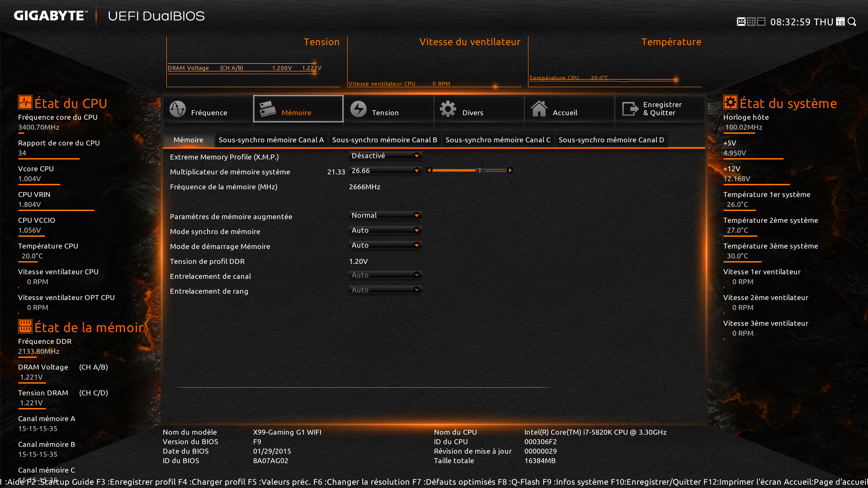The width and height of the screenshot is (868, 488).
Task: Open the Accueil tab
Action: coord(570,108)
